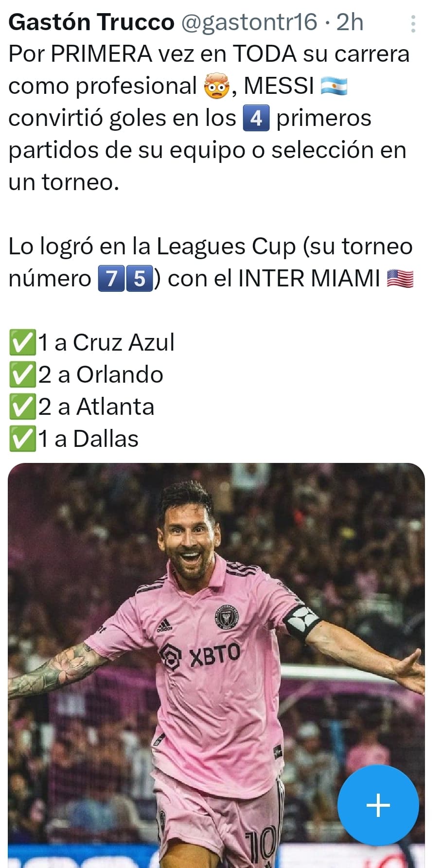Open Gastón Trucco's profile name
The width and height of the screenshot is (442, 868).
coord(91,22)
